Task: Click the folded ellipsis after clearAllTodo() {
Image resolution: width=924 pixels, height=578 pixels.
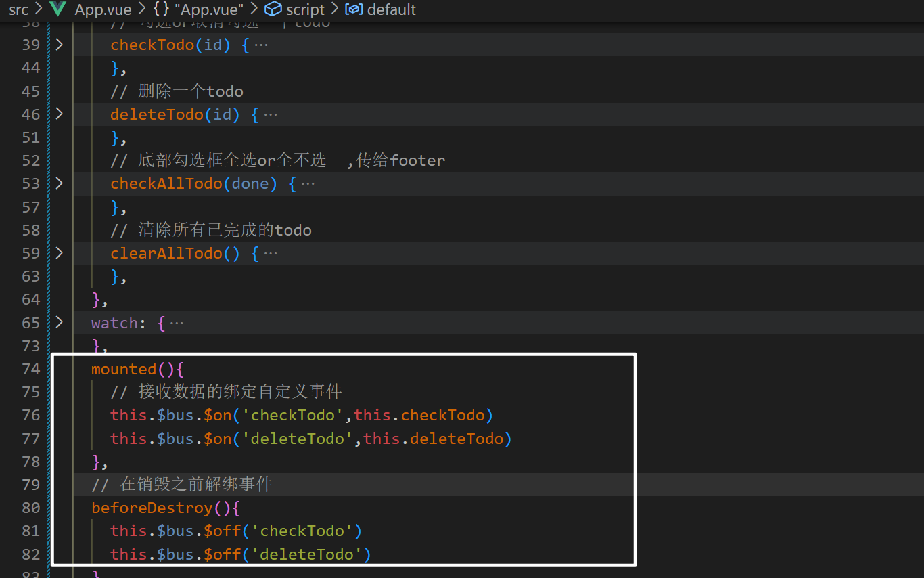Action: point(271,254)
